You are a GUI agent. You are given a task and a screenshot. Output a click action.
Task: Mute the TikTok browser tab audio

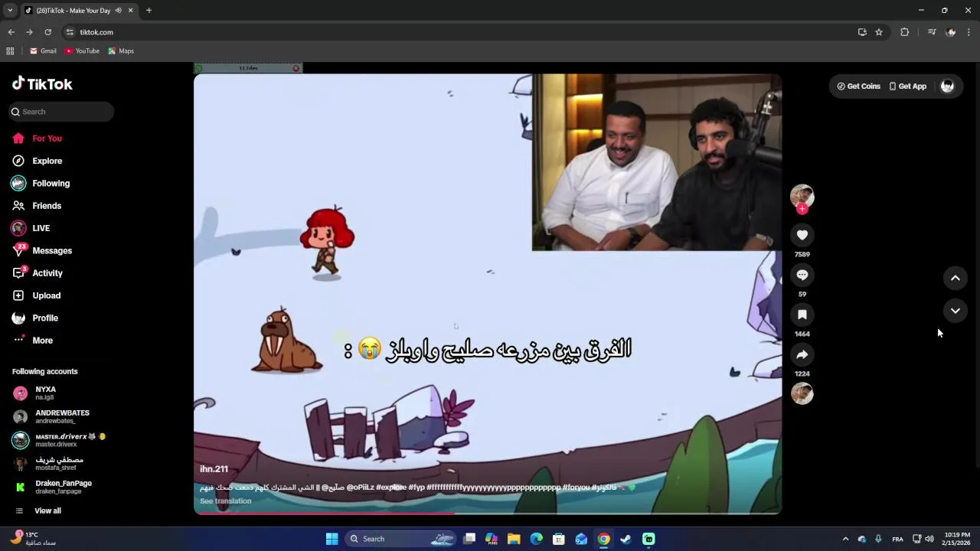pos(118,11)
